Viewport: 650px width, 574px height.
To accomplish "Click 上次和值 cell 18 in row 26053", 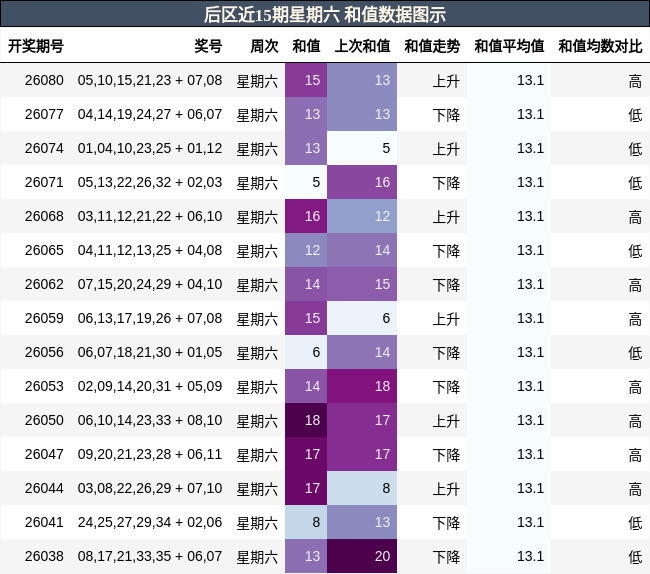I will click(362, 386).
